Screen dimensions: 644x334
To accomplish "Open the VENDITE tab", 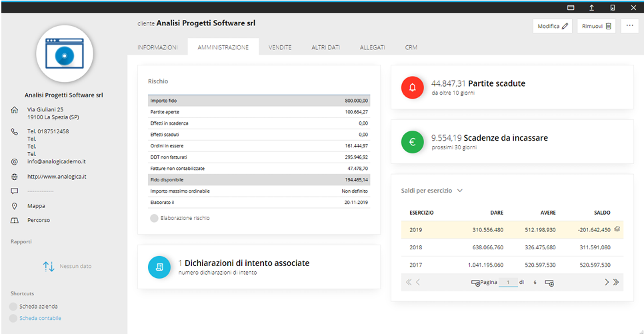I will pyautogui.click(x=280, y=47).
